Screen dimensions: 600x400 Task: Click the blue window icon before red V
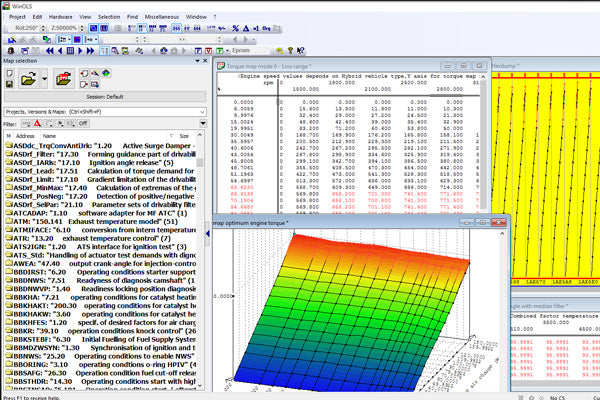[x=198, y=51]
